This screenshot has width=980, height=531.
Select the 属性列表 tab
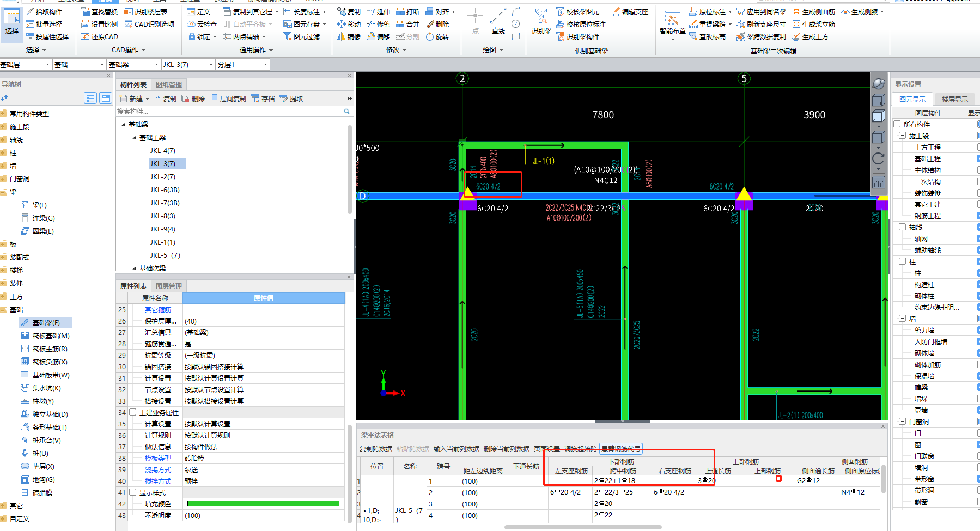coord(133,286)
